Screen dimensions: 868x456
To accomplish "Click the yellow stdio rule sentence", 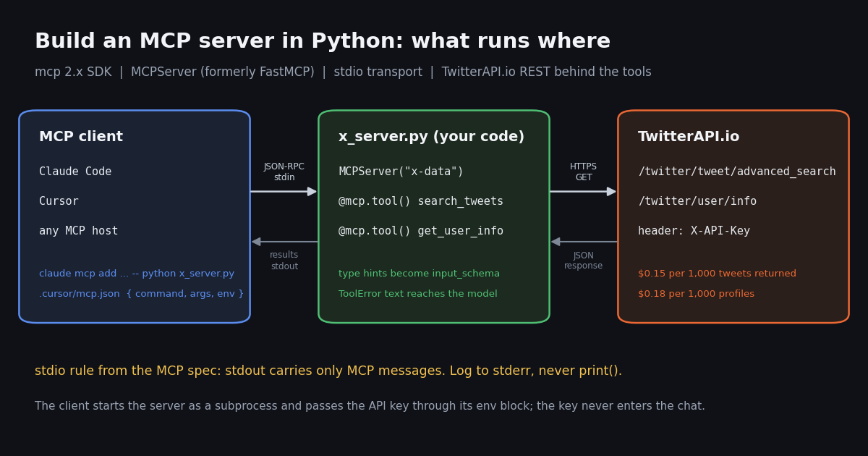I will 328,371.
